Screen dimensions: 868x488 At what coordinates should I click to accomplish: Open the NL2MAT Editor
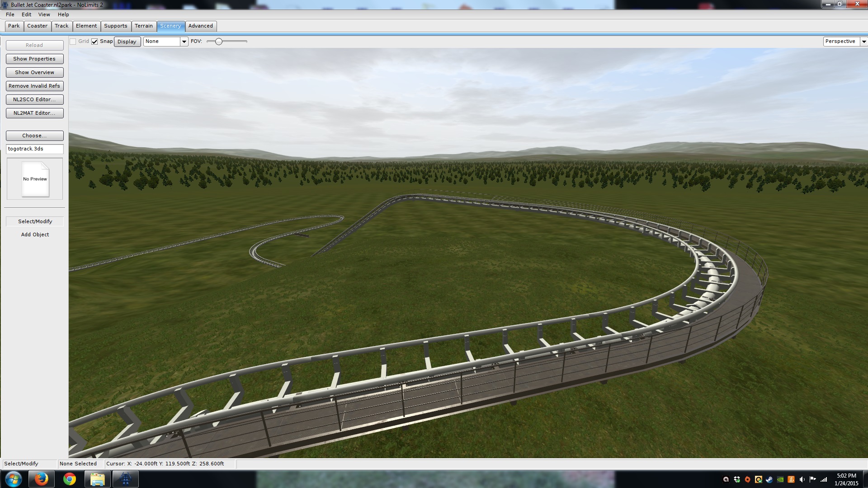click(x=34, y=113)
